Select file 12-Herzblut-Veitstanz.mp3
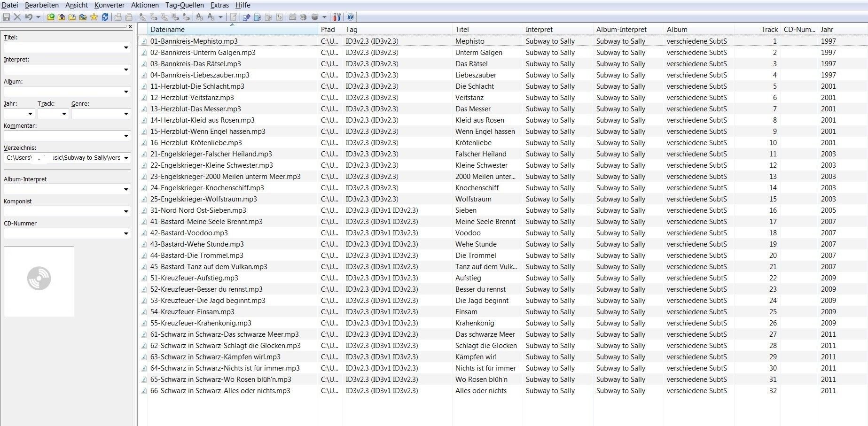 coord(192,98)
